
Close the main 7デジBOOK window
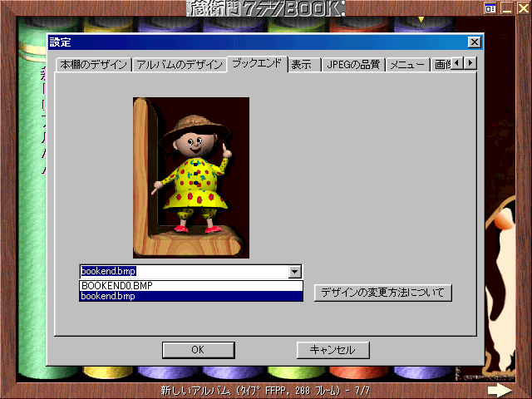[523, 8]
